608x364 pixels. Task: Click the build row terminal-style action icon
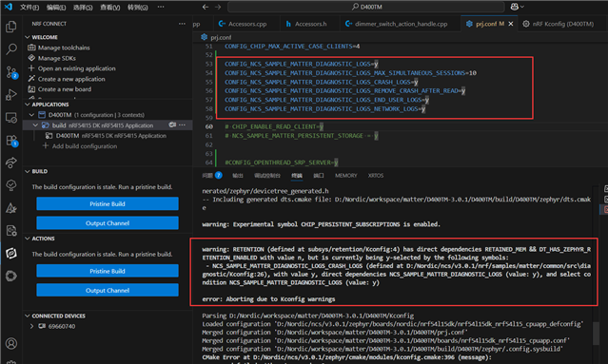tap(172, 125)
